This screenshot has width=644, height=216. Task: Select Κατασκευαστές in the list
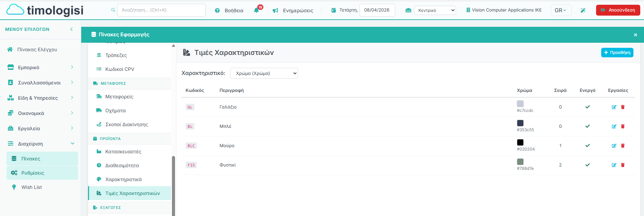(129, 152)
